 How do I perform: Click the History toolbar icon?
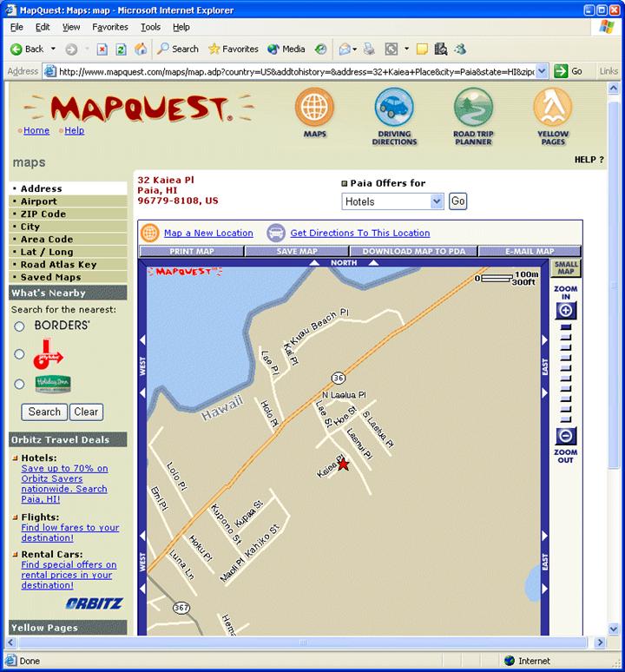[x=320, y=49]
